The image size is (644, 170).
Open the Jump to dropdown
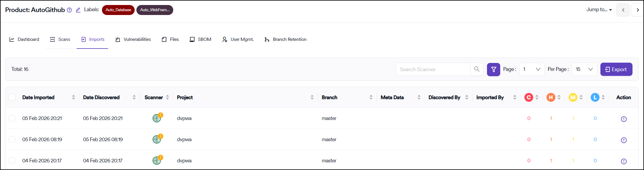pos(599,10)
